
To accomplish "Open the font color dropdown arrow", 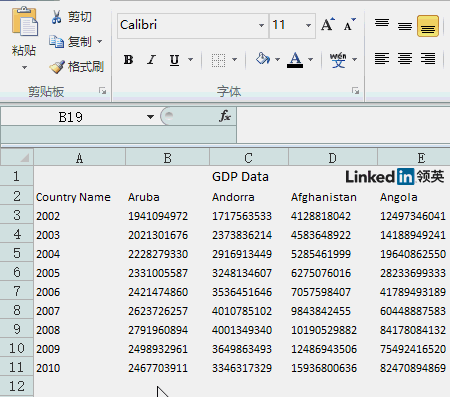I will click(x=310, y=60).
